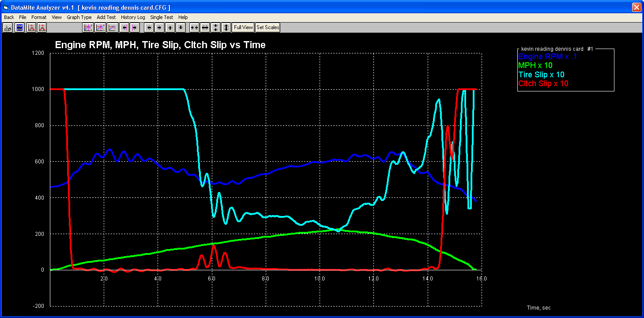Select Cltch Slip x 10 legend entry
644x318 pixels.
click(543, 83)
